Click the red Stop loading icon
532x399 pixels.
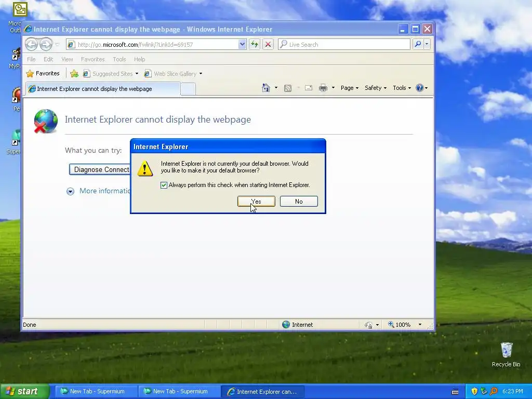(x=268, y=45)
